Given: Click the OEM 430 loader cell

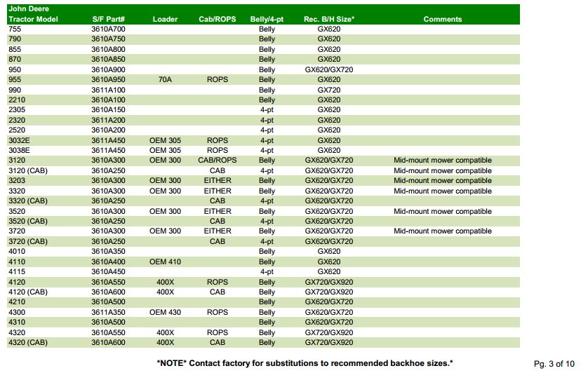Looking at the screenshot, I should click(165, 312).
